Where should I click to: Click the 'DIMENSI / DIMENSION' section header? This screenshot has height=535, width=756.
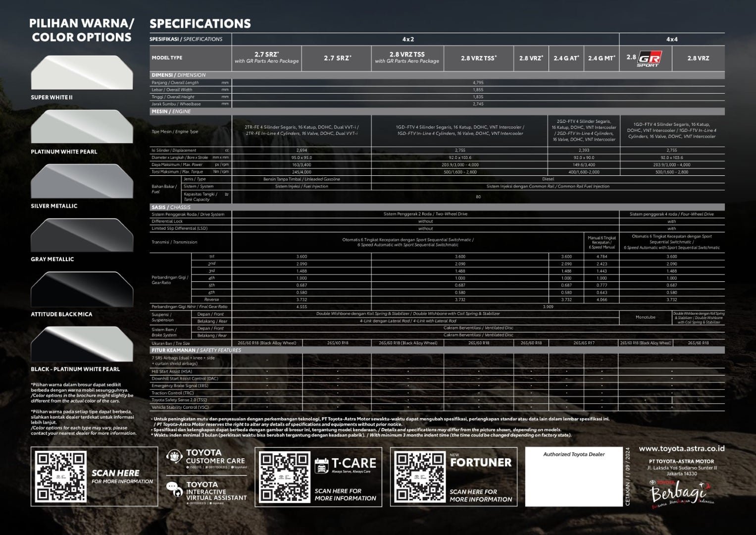point(179,75)
